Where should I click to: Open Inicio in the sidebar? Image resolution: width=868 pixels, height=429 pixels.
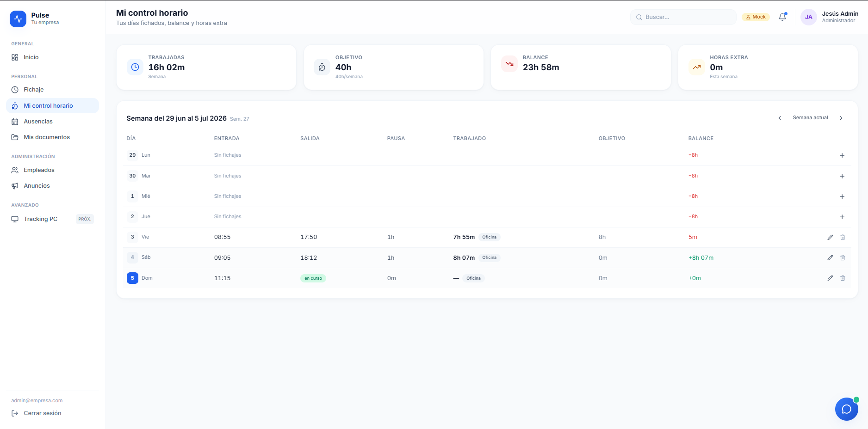pos(52,57)
